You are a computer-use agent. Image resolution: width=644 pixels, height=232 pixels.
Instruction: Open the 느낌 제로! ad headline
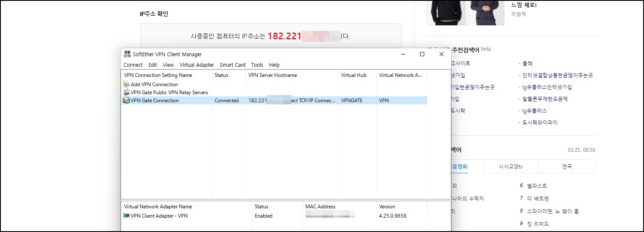click(x=524, y=5)
